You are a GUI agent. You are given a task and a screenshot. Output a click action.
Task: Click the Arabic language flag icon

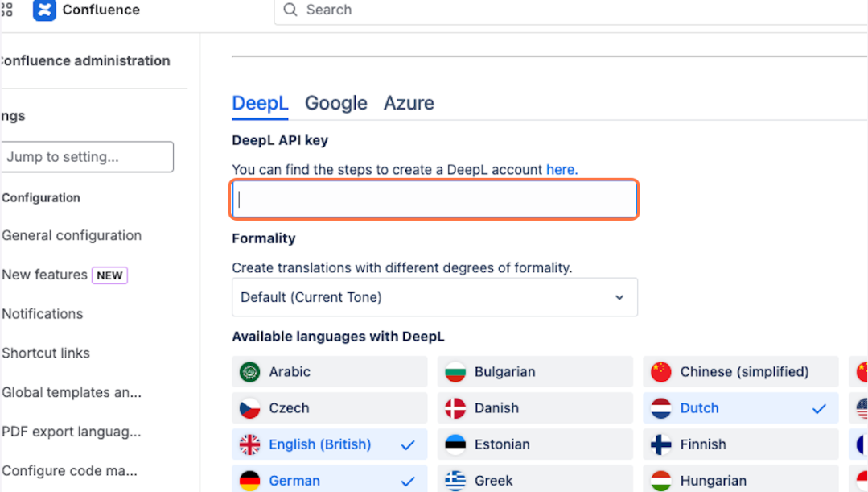coord(249,372)
